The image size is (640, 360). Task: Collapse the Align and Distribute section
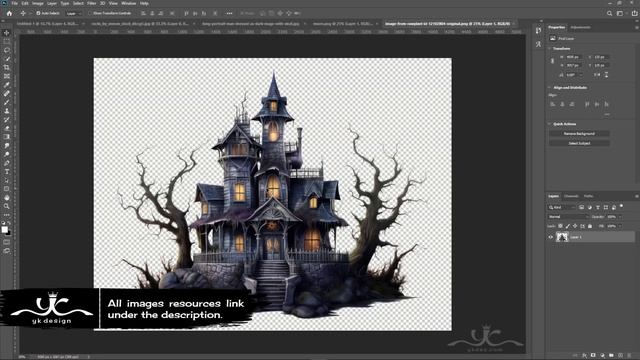[549, 87]
